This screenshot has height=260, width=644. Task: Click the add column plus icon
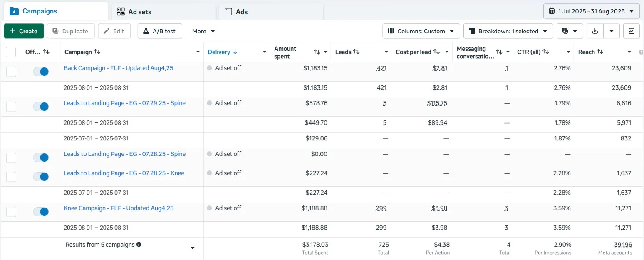tap(641, 52)
